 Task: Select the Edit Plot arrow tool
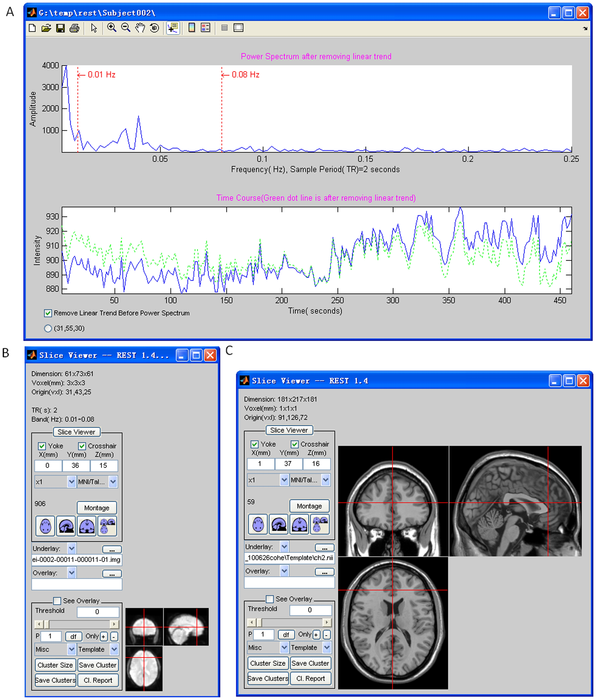click(94, 28)
